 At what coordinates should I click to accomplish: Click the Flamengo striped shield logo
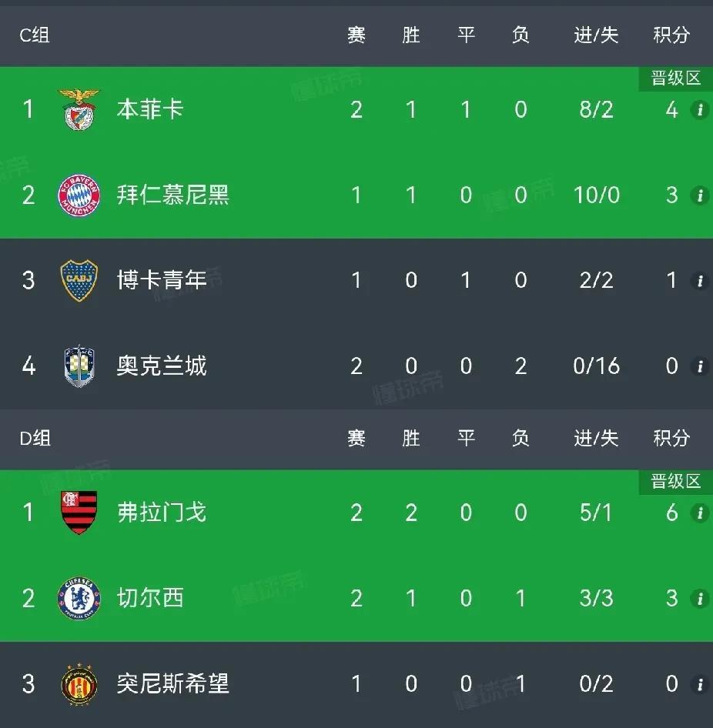[x=79, y=513]
